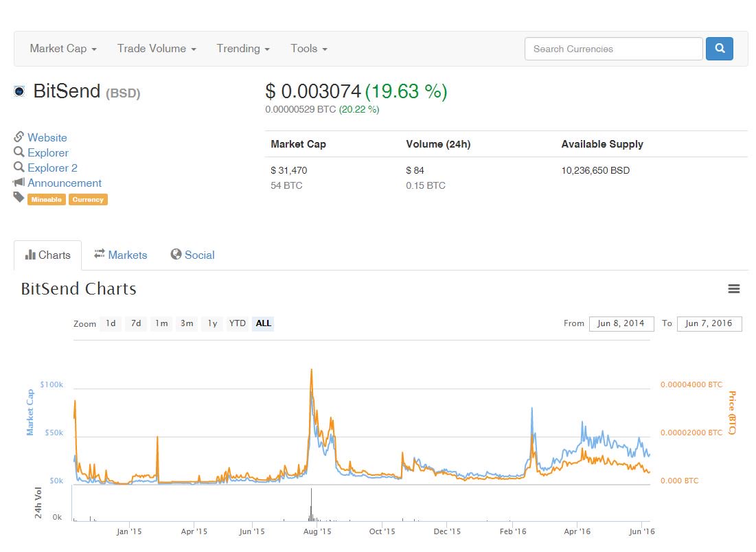This screenshot has width=756, height=552.
Task: Set chart zoom to 1y
Action: pos(213,323)
